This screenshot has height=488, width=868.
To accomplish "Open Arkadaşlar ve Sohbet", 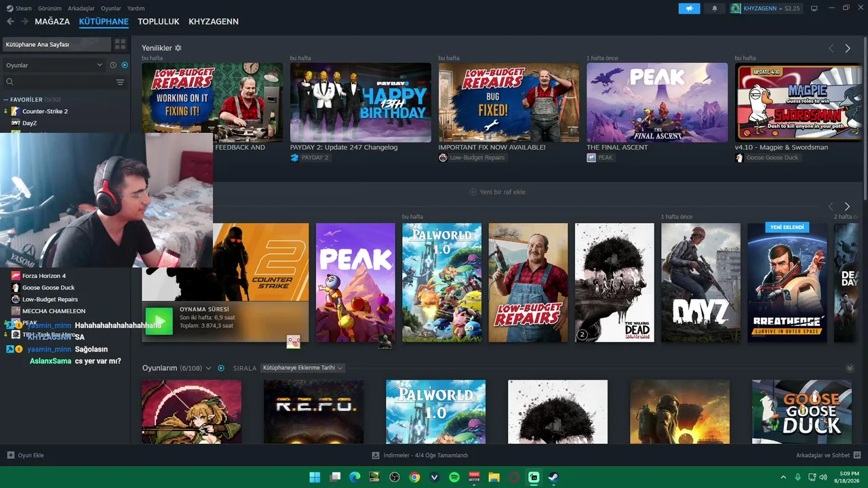I will [x=828, y=455].
